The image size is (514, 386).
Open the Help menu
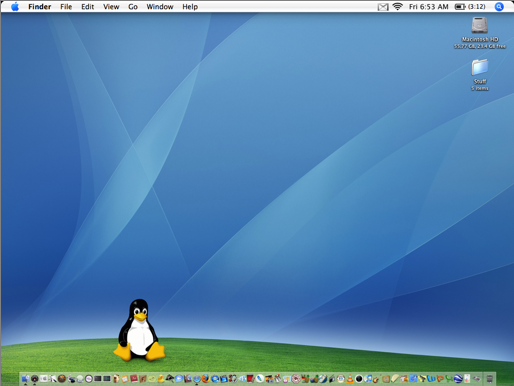tap(190, 7)
